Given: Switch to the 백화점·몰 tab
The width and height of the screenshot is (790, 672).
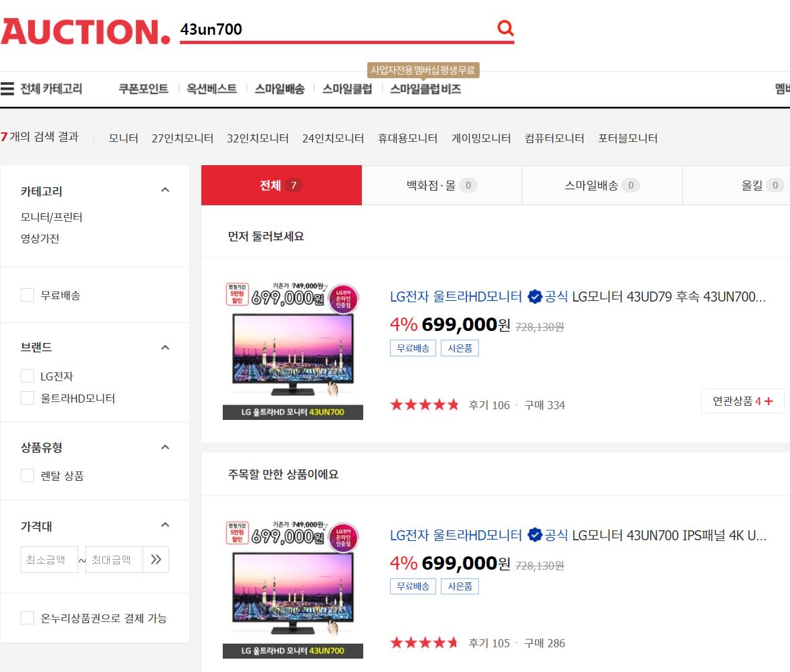Looking at the screenshot, I should [441, 185].
